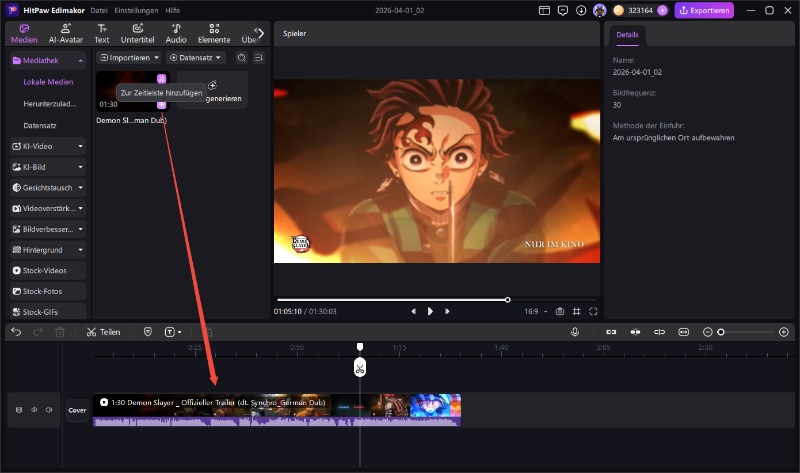Image resolution: width=800 pixels, height=473 pixels.
Task: Open the user avatar profile
Action: pyautogui.click(x=599, y=10)
